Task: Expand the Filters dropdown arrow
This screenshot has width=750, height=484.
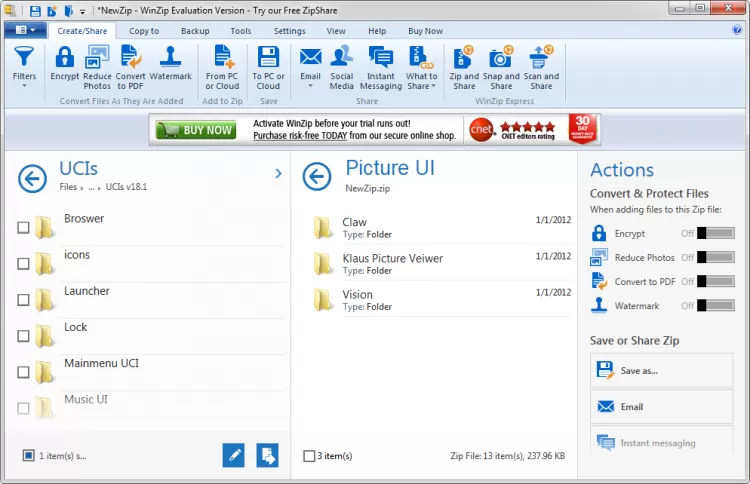Action: point(24,86)
